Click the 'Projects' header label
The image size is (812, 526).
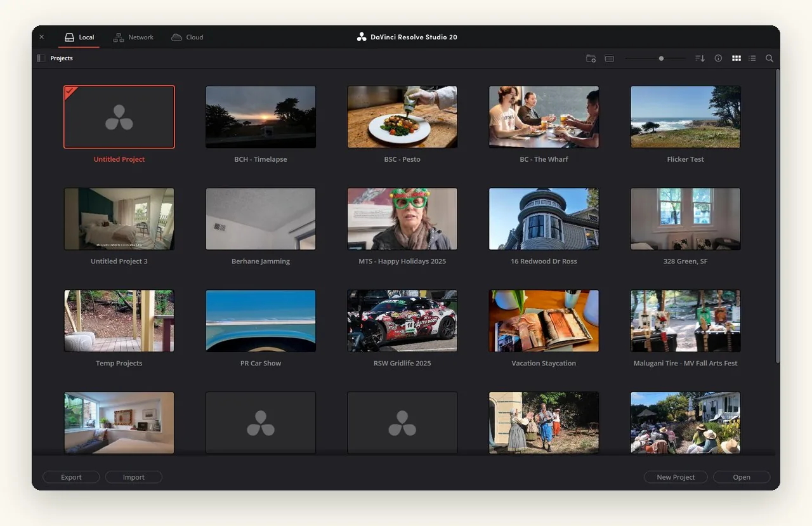(x=62, y=58)
